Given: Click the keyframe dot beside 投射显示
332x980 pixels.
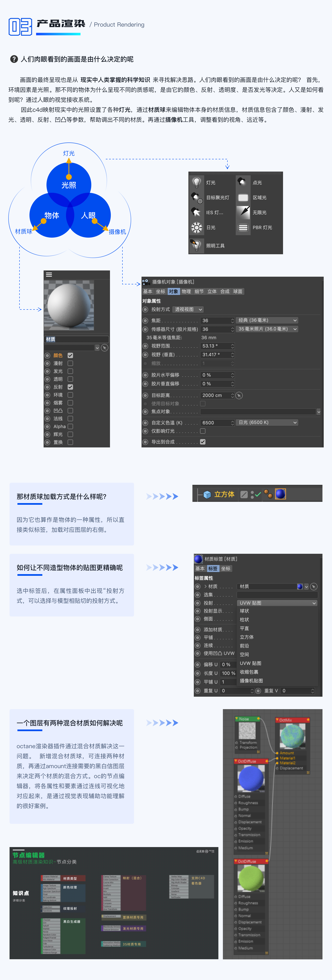Looking at the screenshot, I should 198,611.
